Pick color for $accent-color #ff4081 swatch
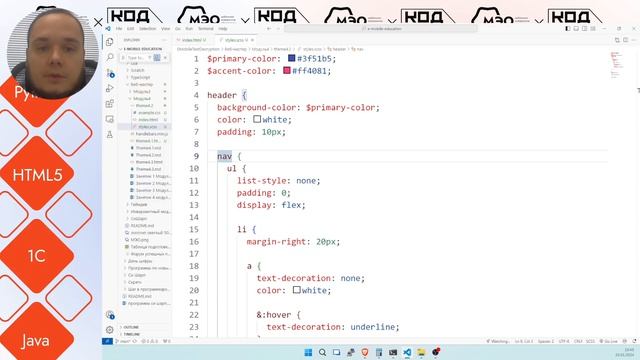The height and width of the screenshot is (360, 640). [x=287, y=70]
